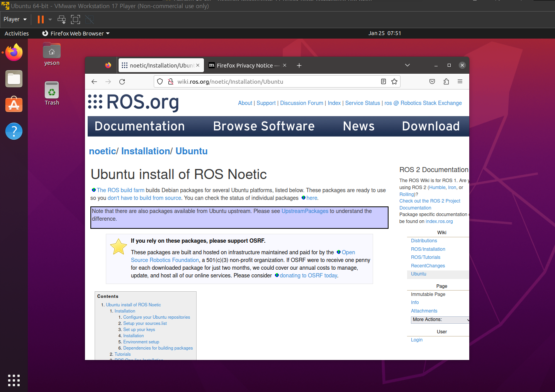
Task: Close the Firefox Privacy Notice tab
Action: click(x=285, y=65)
